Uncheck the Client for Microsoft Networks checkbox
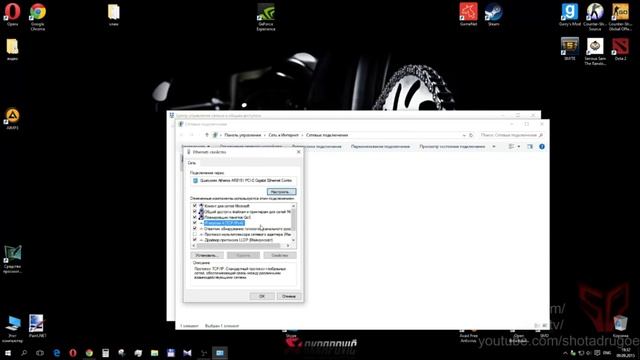The width and height of the screenshot is (640, 360). (195, 206)
